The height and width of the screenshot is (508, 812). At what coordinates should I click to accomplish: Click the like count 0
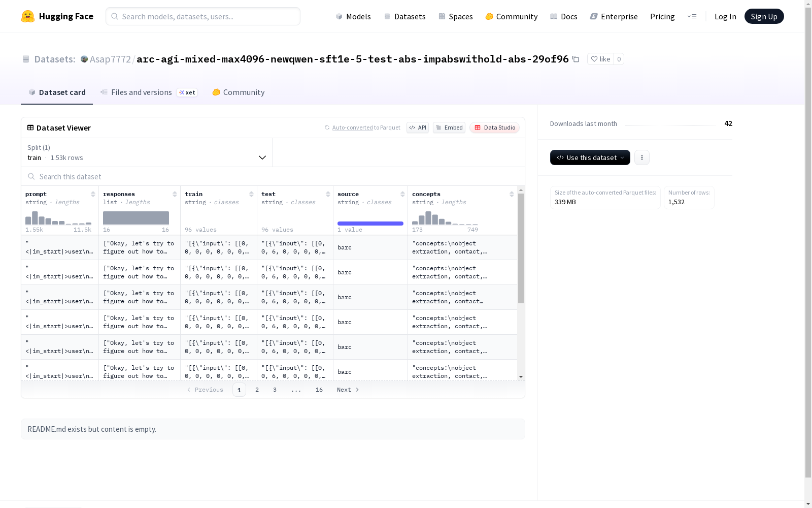(x=619, y=59)
